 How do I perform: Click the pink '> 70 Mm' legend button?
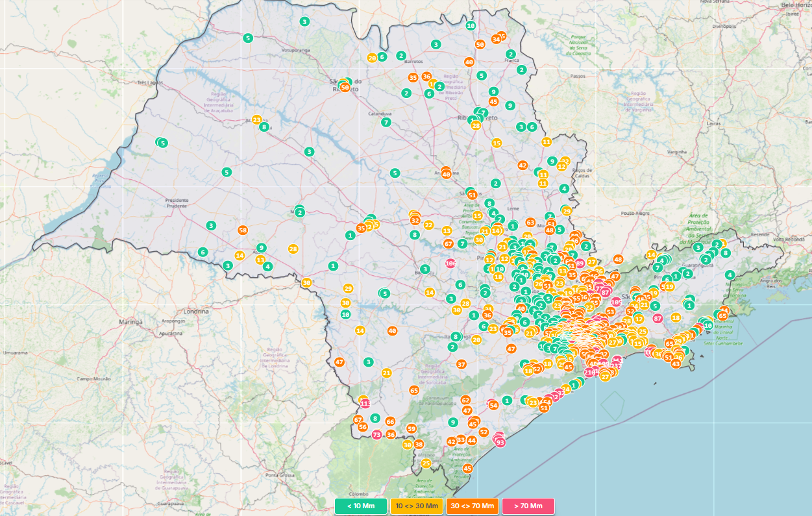(x=528, y=506)
